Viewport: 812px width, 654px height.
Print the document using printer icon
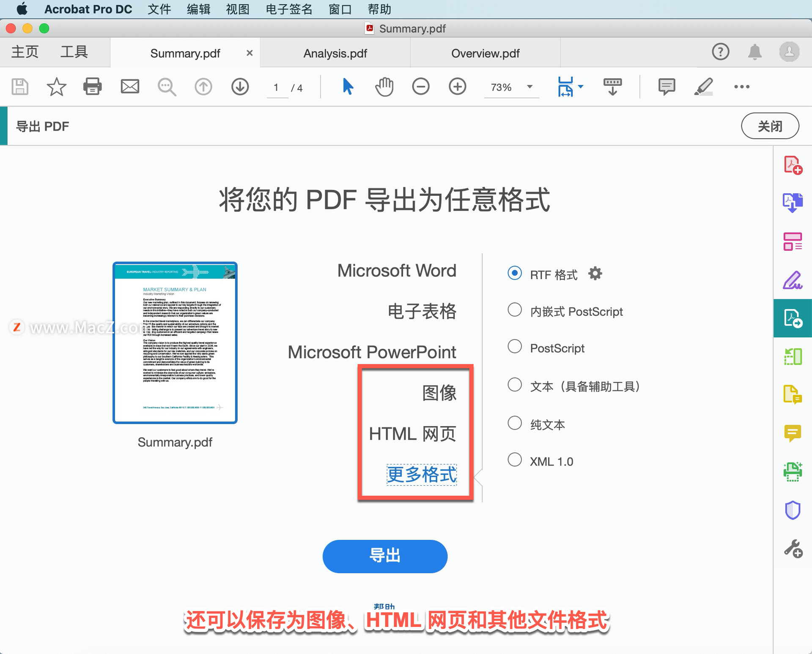tap(93, 87)
